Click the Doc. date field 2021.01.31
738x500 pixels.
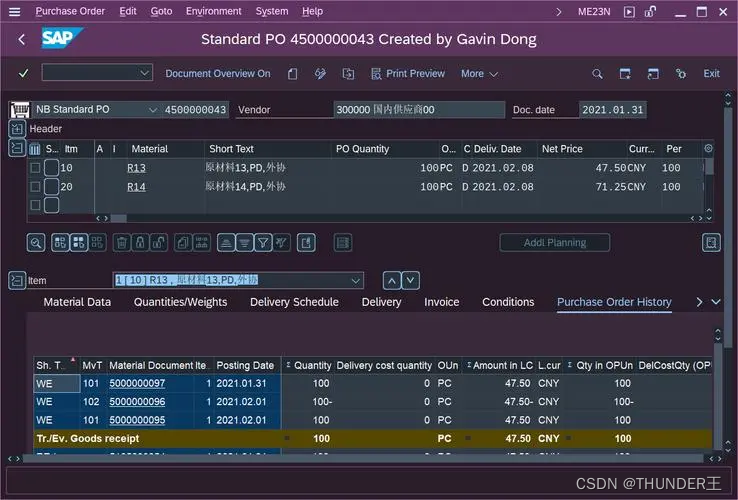point(612,110)
